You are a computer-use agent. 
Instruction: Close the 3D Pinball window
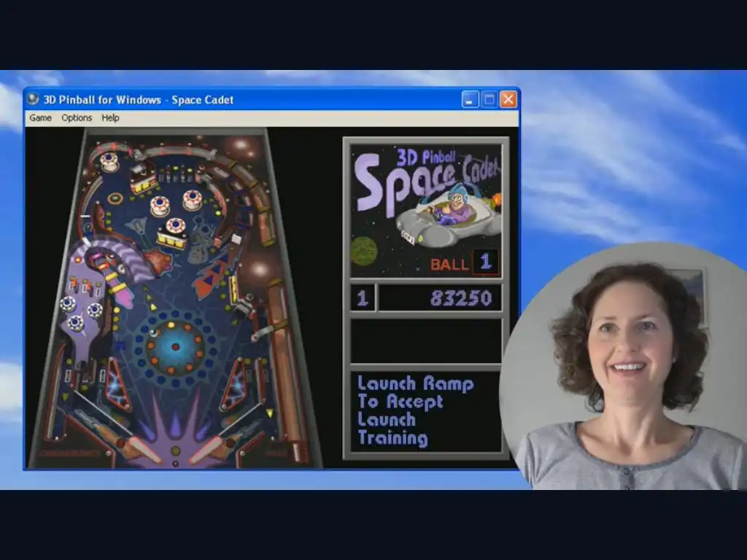pyautogui.click(x=508, y=99)
